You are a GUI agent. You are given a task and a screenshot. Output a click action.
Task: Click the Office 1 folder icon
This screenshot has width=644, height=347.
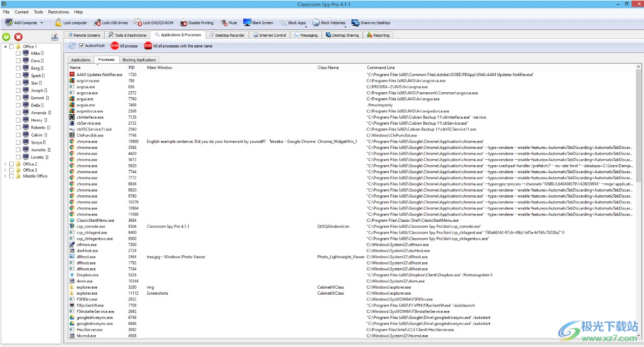pos(18,46)
